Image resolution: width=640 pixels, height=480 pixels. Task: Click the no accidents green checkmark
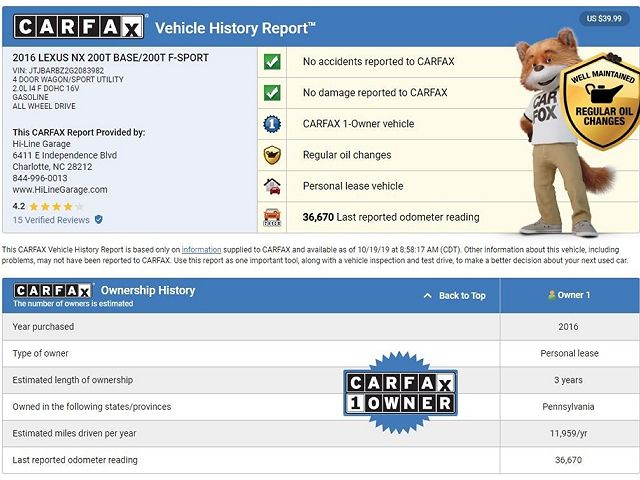click(271, 62)
